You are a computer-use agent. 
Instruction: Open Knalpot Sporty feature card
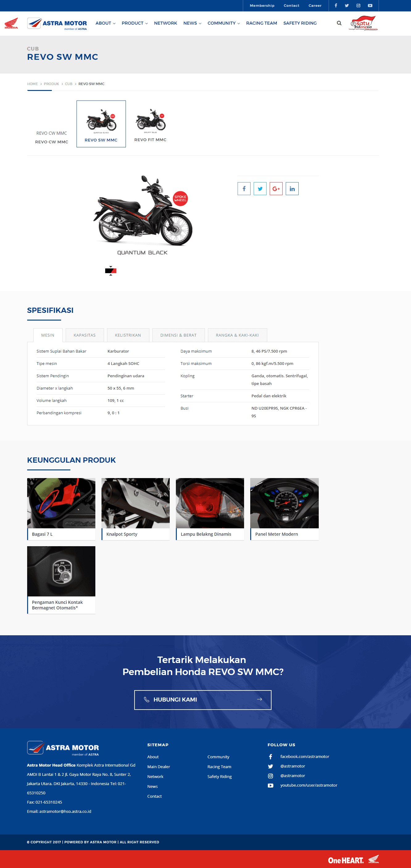[x=136, y=509]
